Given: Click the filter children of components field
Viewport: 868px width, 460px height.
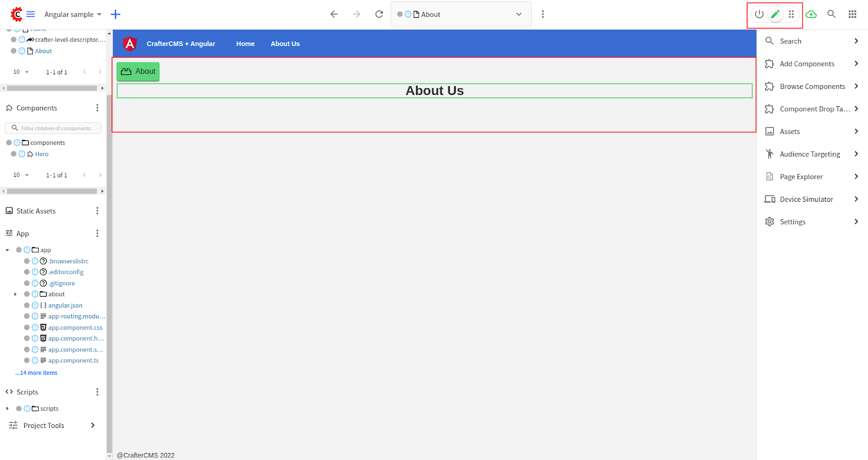Looking at the screenshot, I should tap(56, 129).
